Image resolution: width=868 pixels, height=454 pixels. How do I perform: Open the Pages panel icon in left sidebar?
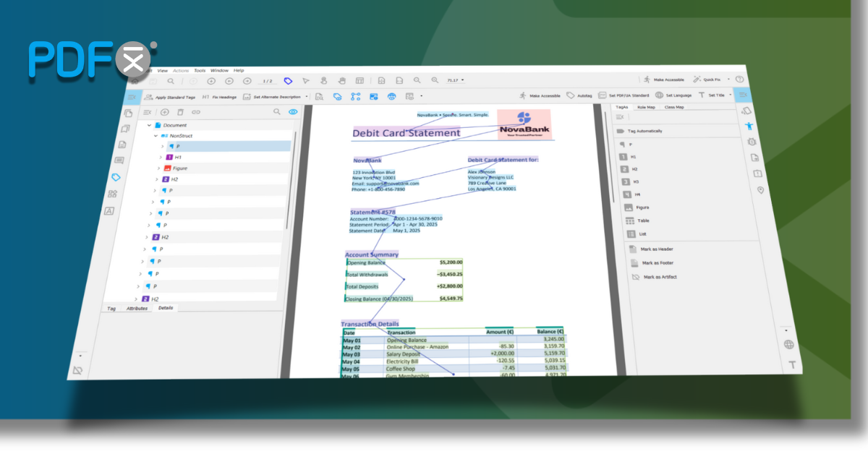pyautogui.click(x=128, y=113)
